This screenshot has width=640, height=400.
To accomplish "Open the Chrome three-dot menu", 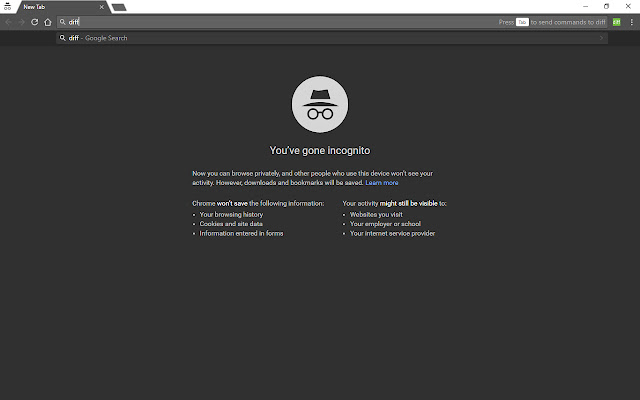I will pyautogui.click(x=631, y=22).
